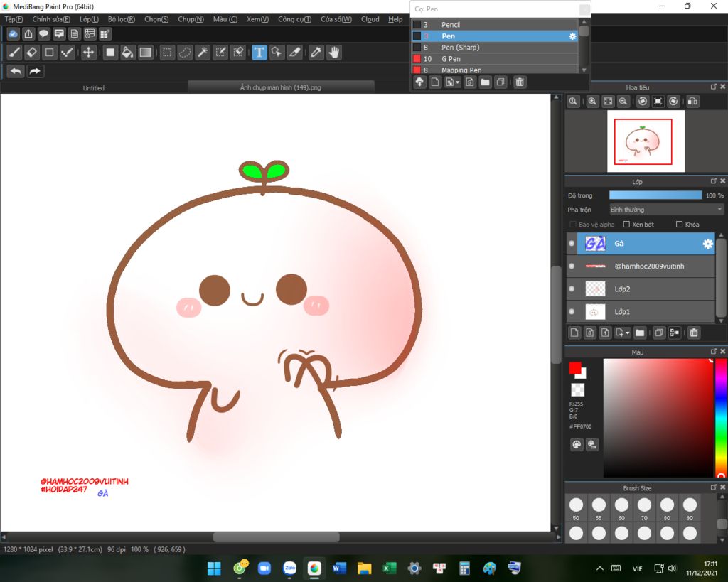Expand the add layer dropdown arrow
Screen dimensions: 728x582
pos(627,333)
